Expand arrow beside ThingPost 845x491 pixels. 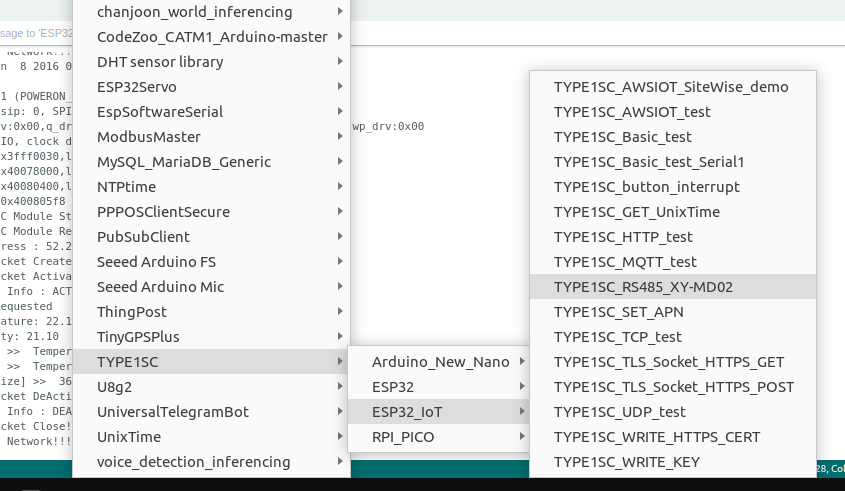340,312
